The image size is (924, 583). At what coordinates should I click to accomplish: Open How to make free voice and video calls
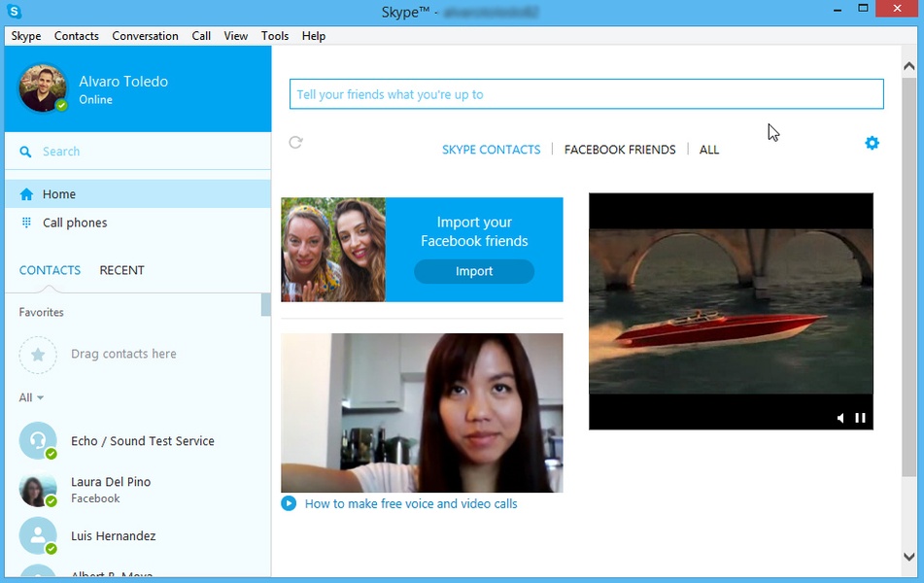411,503
